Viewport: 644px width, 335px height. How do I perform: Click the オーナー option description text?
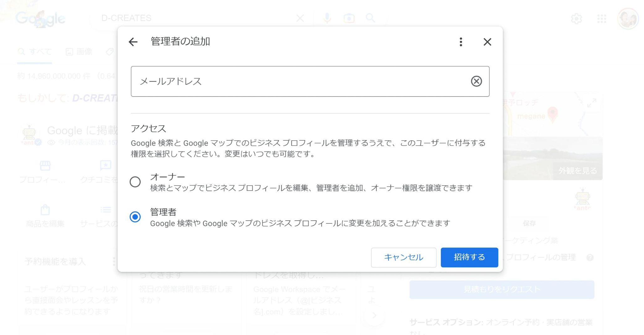(x=311, y=188)
